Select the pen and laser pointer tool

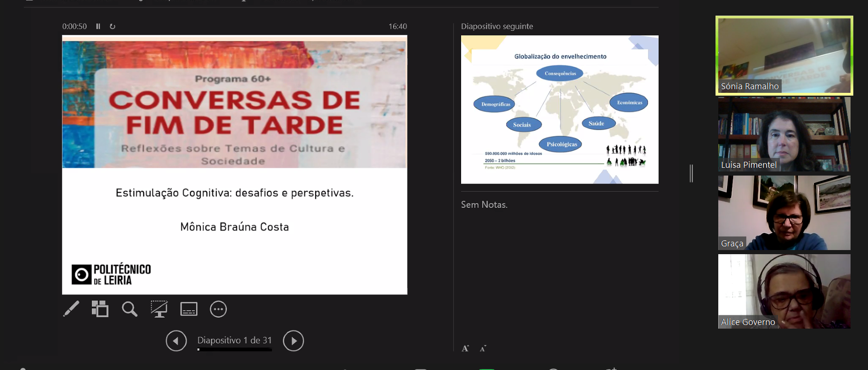(x=71, y=309)
